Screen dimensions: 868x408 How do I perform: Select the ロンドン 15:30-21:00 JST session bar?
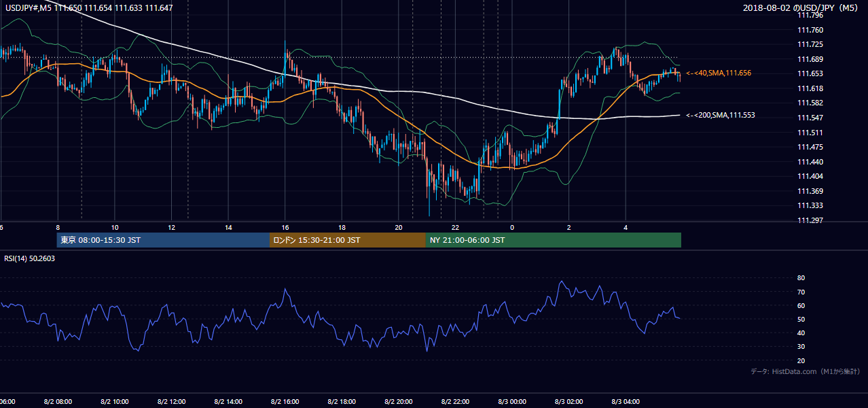click(348, 240)
